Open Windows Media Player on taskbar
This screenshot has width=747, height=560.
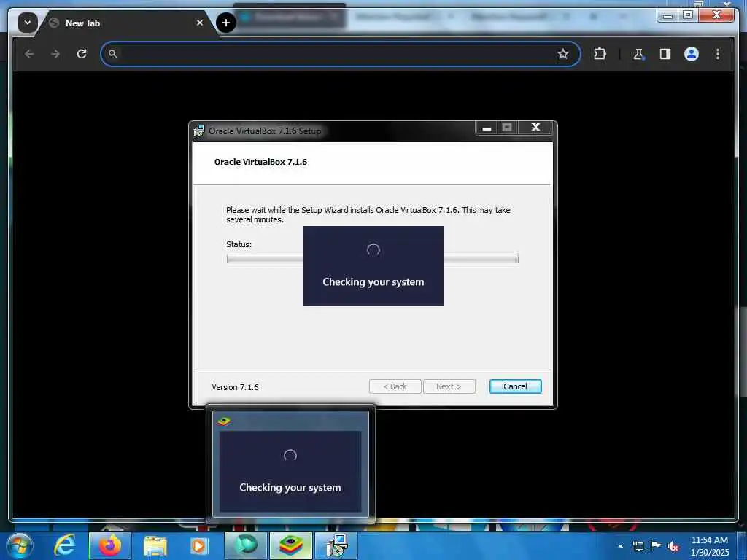coord(199,546)
